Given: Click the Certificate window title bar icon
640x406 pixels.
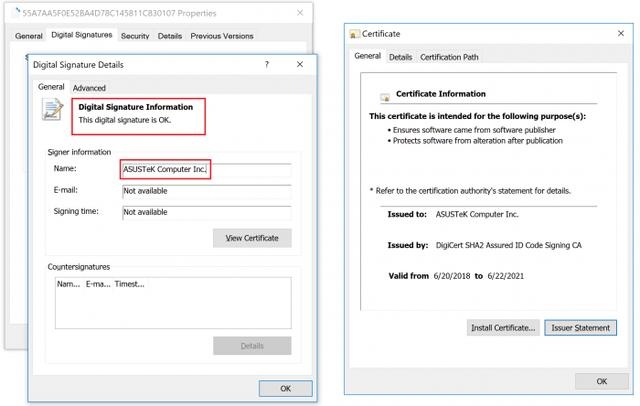Looking at the screenshot, I should pyautogui.click(x=355, y=33).
